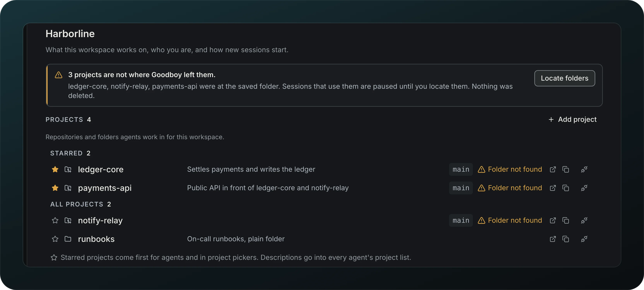Click the ALL PROJECTS 2 section header
Viewport: 644px width, 290px height.
pos(80,204)
